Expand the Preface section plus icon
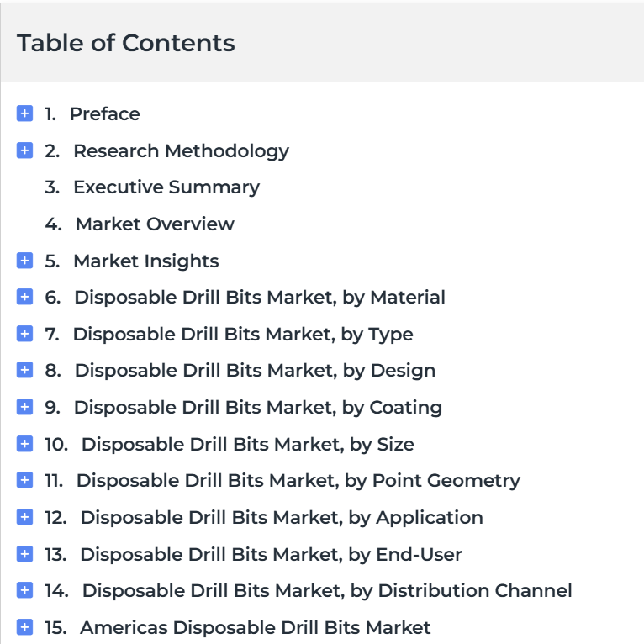 point(24,113)
